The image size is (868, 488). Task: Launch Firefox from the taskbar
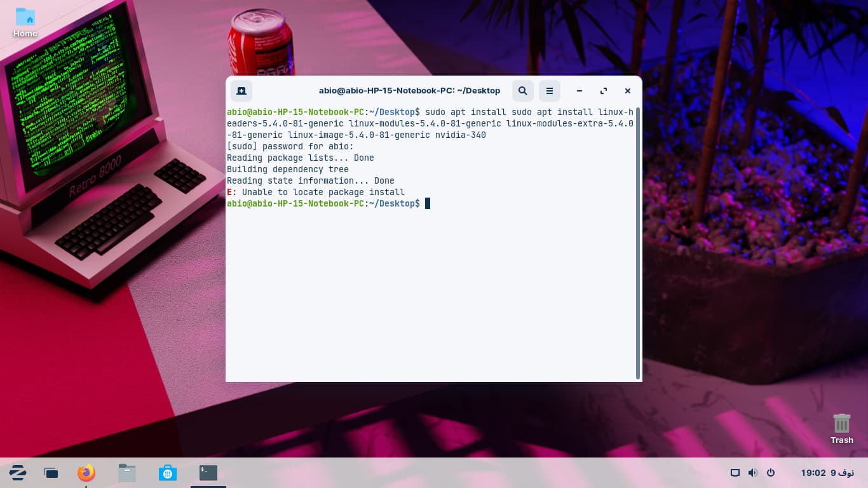[x=86, y=473]
